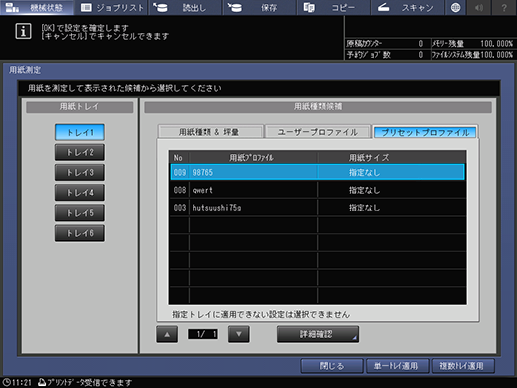The height and width of the screenshot is (388, 517).
Task: Apply with 単一トレイ適用 button
Action: click(397, 366)
